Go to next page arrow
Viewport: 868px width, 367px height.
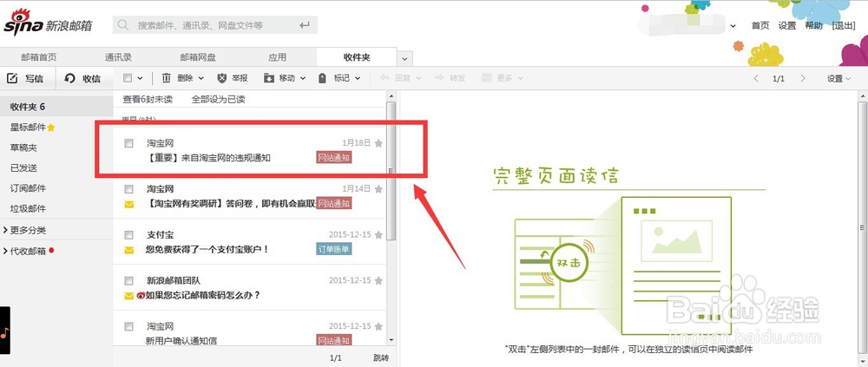click(x=803, y=78)
